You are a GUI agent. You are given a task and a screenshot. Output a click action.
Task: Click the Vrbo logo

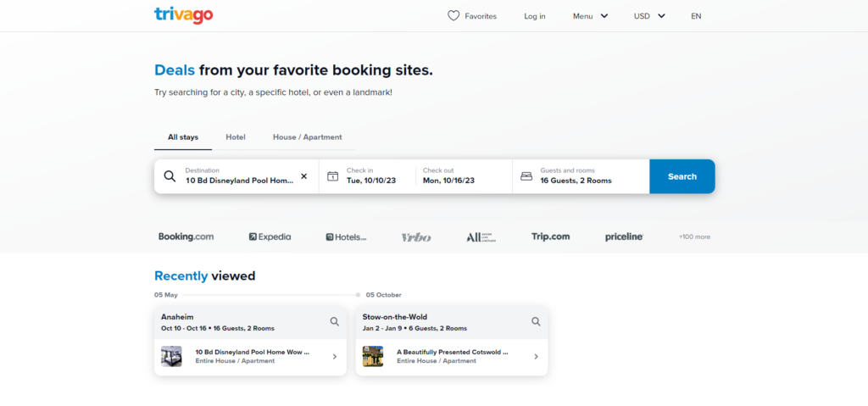pos(416,237)
